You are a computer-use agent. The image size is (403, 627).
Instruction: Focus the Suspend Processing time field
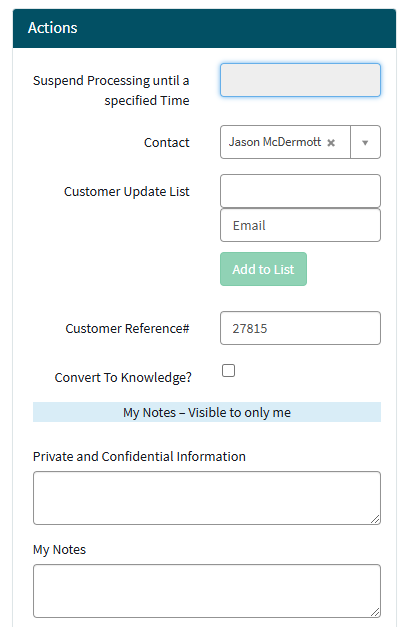pos(300,80)
